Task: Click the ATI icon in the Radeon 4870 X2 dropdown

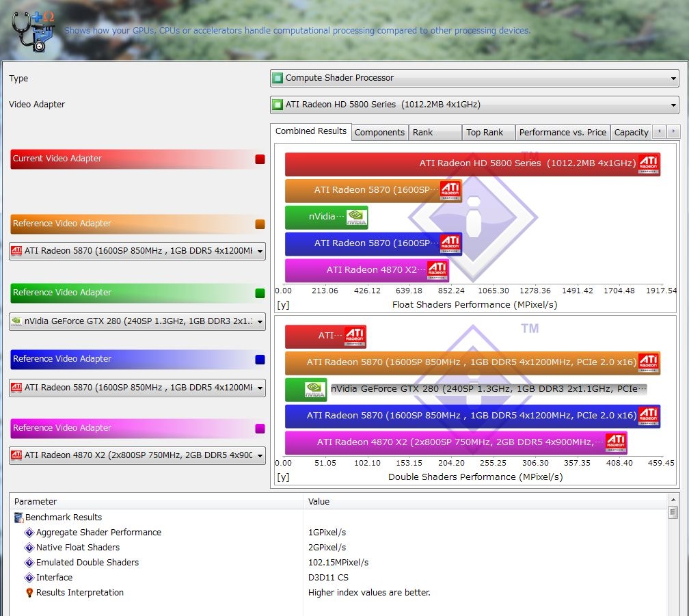Action: point(16,455)
